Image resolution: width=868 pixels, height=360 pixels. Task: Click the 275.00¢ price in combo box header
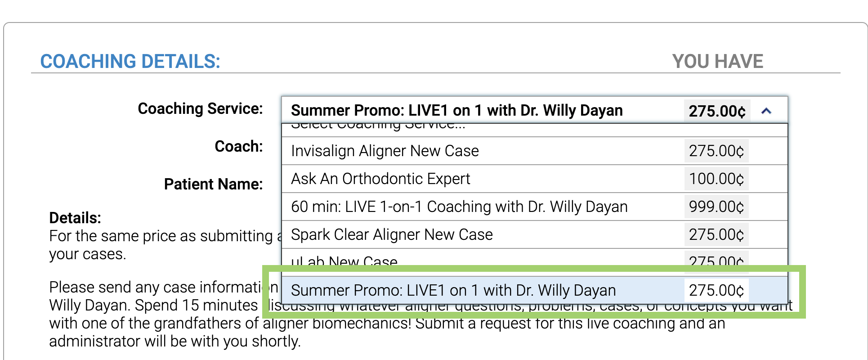coord(717,111)
